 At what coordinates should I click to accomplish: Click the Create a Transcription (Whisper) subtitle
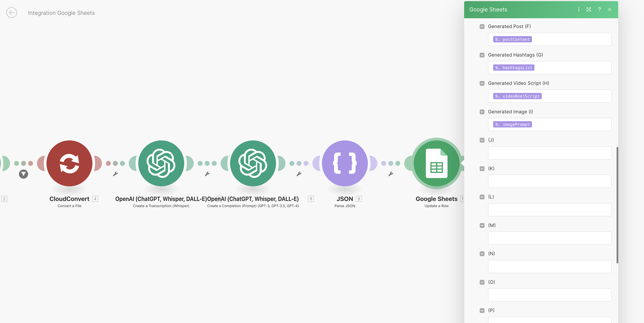[x=161, y=206]
